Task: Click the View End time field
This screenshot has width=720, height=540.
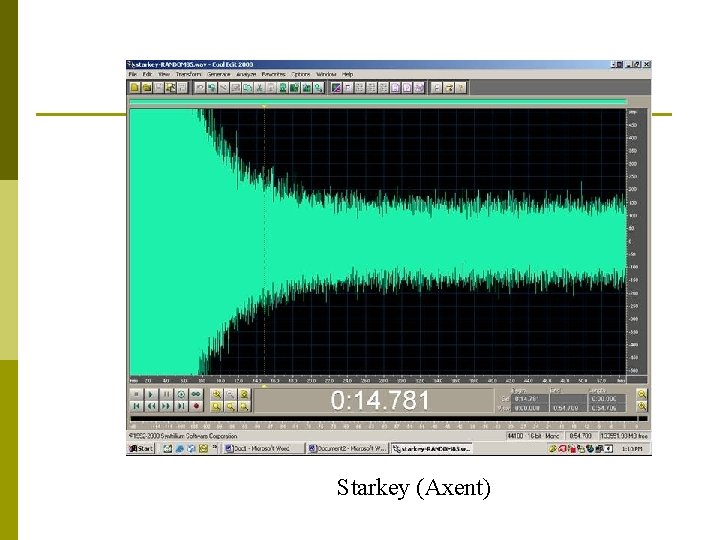Action: coord(568,408)
